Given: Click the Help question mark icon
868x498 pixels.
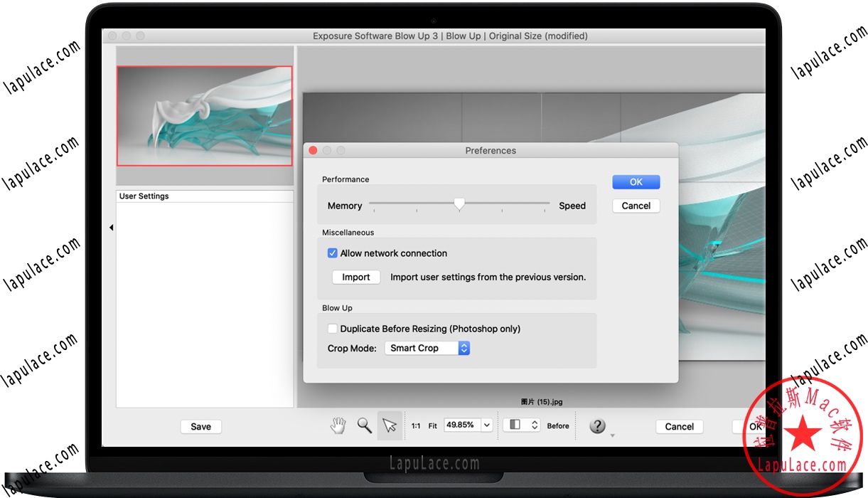Looking at the screenshot, I should click(x=598, y=425).
